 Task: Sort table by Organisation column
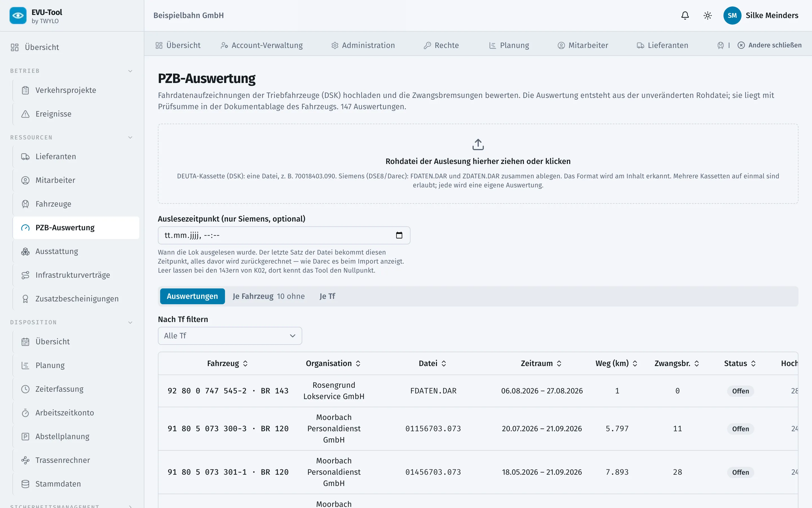click(x=333, y=363)
